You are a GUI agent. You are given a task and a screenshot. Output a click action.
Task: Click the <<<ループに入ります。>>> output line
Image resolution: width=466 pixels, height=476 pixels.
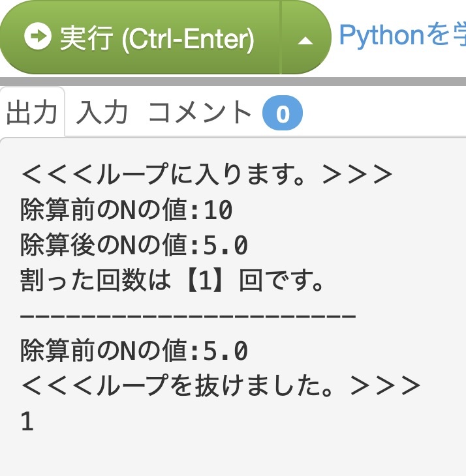206,175
